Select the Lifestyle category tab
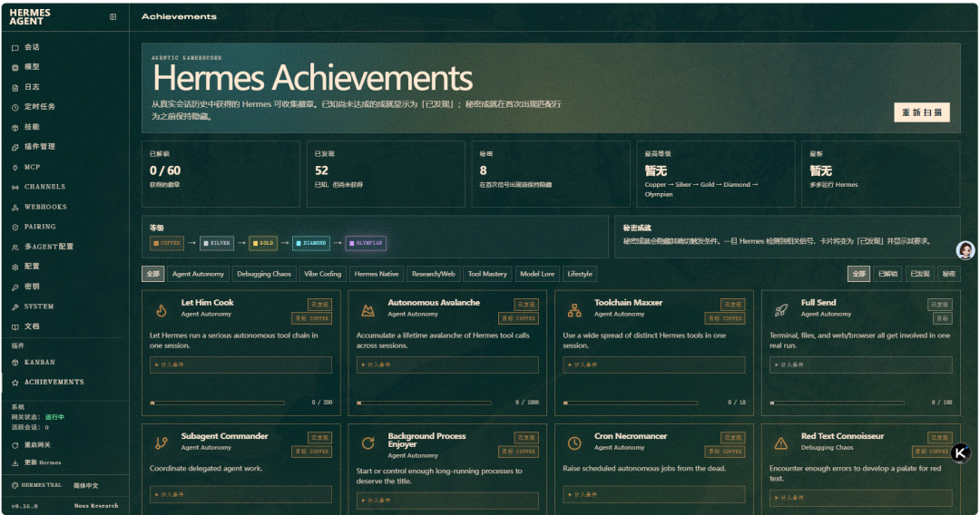Image resolution: width=980 pixels, height=515 pixels. coord(580,274)
